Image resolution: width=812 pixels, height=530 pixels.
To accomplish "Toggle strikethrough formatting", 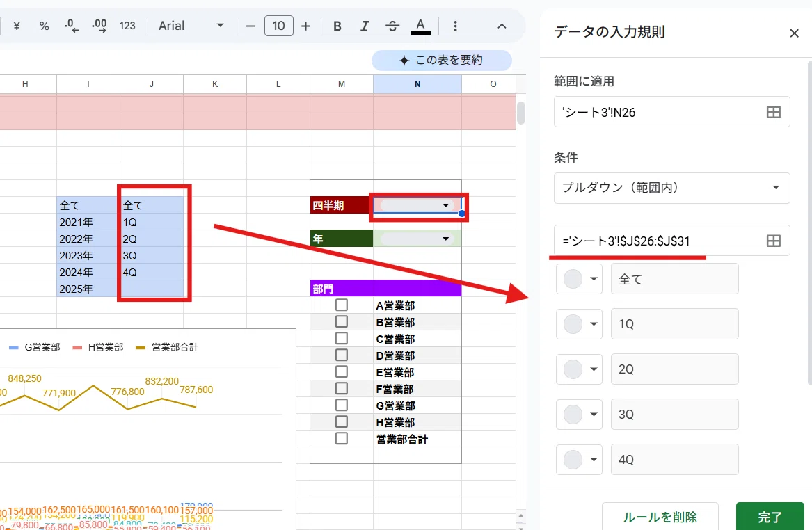I will [392, 26].
